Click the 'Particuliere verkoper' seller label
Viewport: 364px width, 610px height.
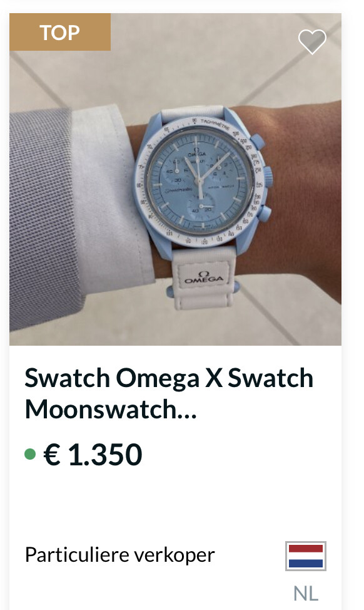click(x=119, y=555)
